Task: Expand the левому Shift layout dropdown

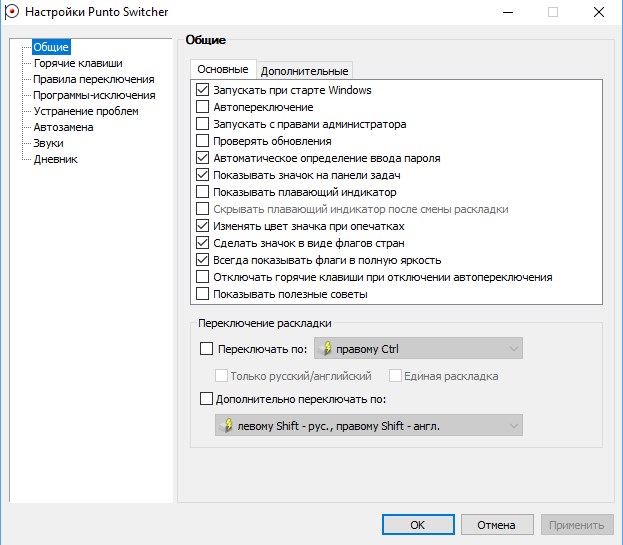Action: 368,425
